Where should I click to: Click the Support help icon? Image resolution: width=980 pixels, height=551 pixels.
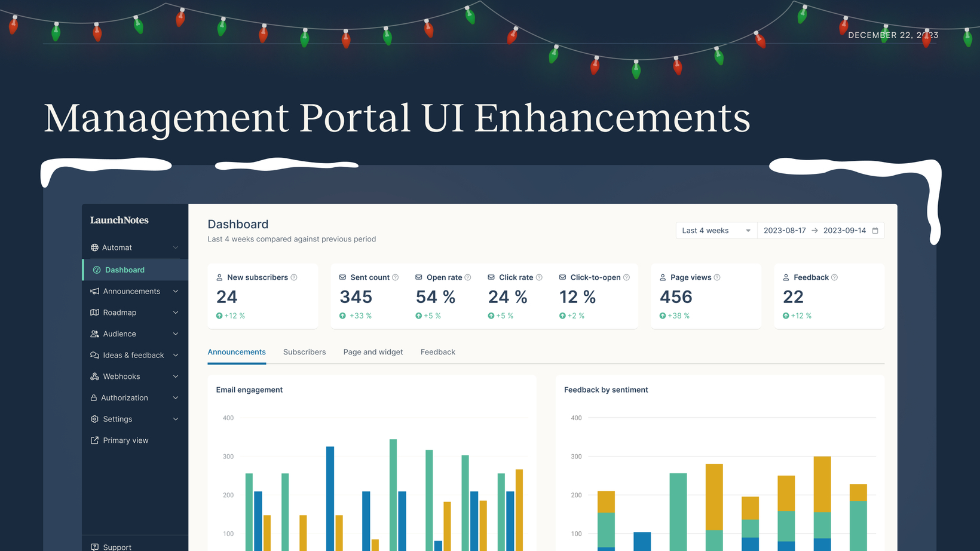(94, 547)
